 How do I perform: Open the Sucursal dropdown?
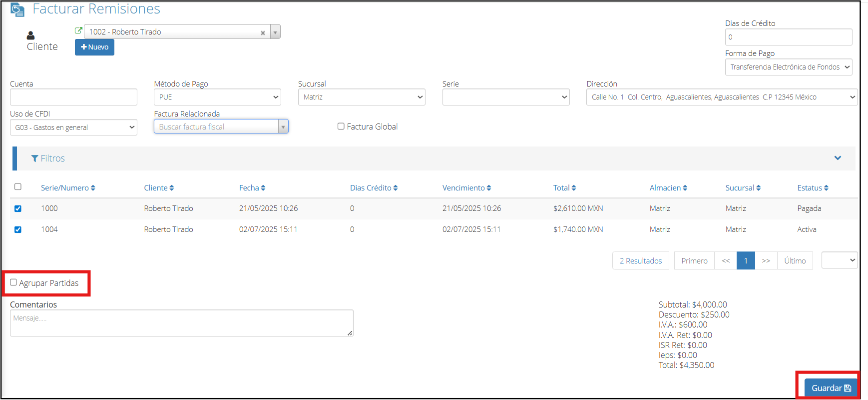click(362, 97)
